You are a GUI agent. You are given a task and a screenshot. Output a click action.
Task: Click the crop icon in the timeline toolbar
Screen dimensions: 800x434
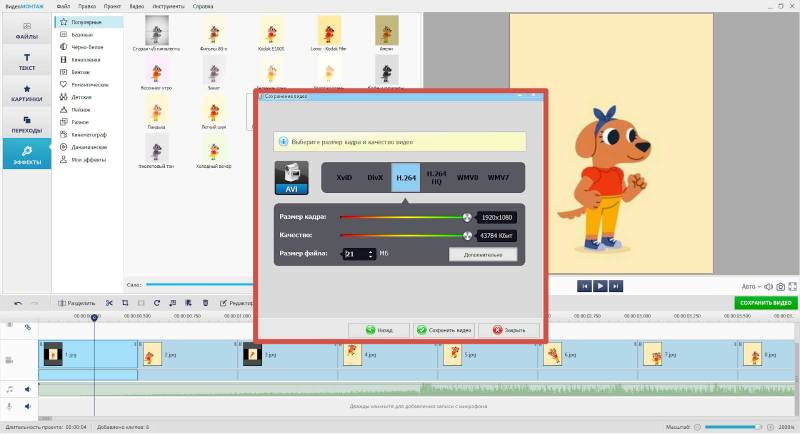point(125,303)
